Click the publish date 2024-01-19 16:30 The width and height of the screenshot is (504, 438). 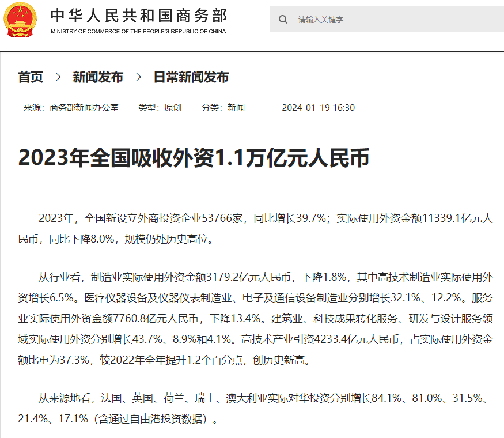click(318, 108)
